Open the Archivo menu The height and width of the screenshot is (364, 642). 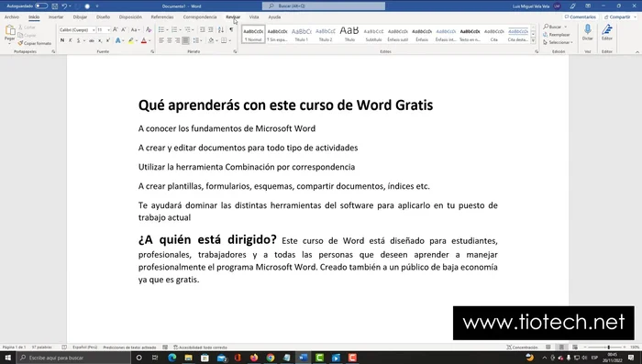[12, 17]
